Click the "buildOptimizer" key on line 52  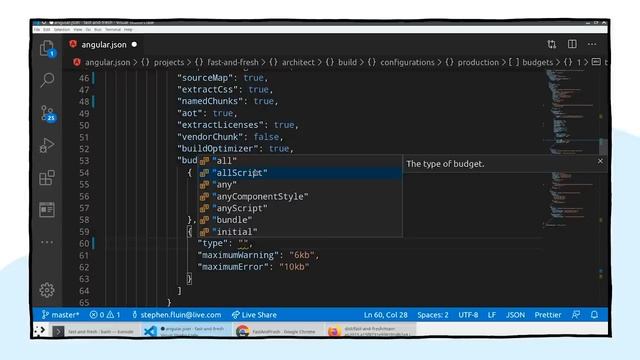(x=218, y=149)
